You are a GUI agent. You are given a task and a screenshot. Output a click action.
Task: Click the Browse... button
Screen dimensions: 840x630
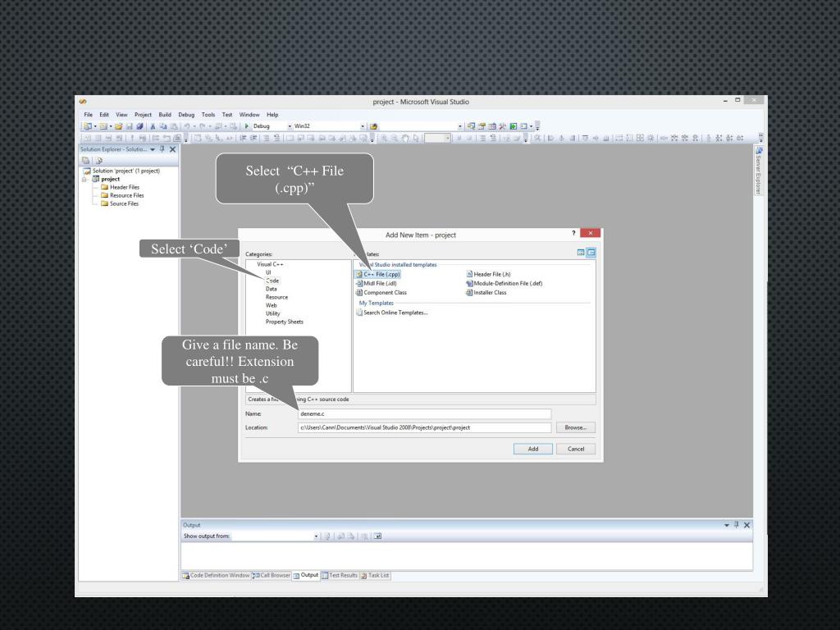(576, 427)
